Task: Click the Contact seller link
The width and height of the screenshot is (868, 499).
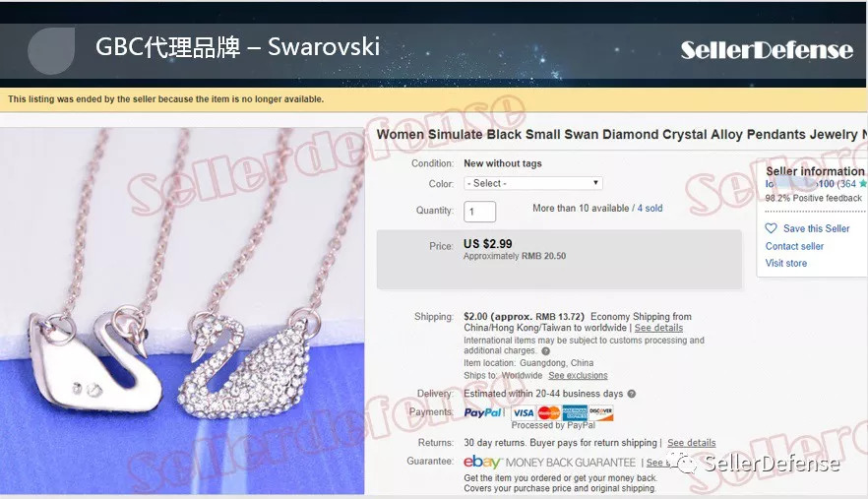Action: (x=794, y=246)
